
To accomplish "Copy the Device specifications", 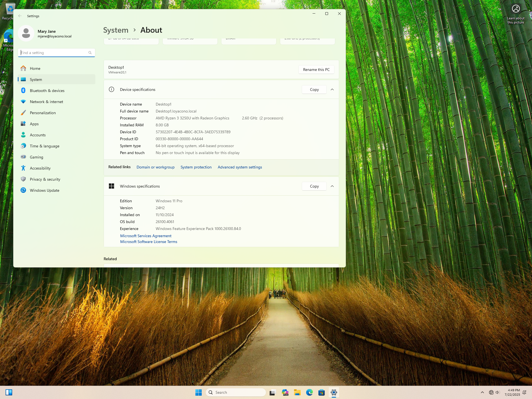I will [314, 89].
